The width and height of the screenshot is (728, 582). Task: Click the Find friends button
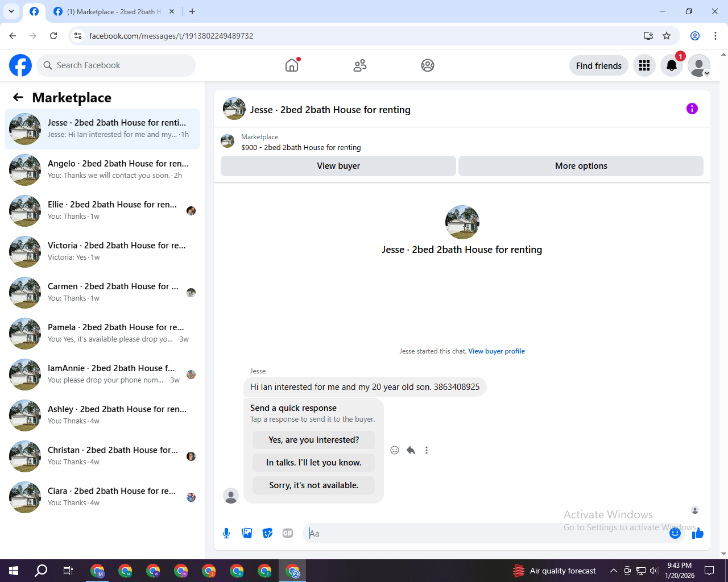599,65
